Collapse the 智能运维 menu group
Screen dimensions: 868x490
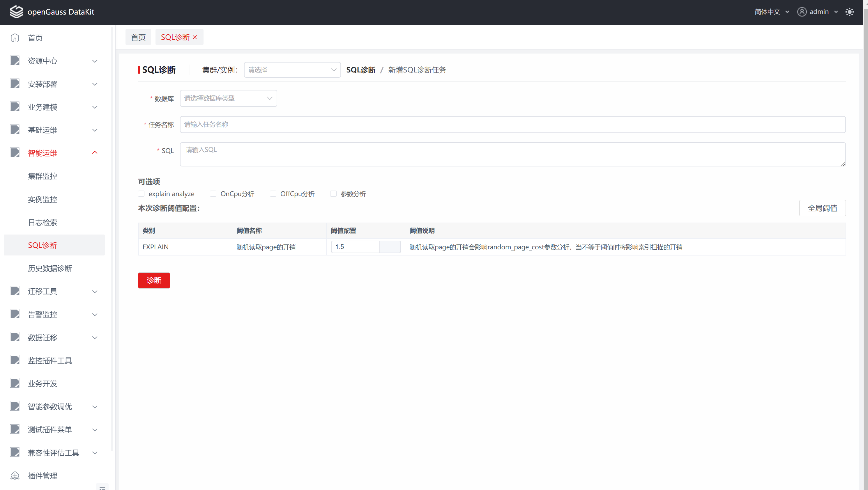coord(95,153)
